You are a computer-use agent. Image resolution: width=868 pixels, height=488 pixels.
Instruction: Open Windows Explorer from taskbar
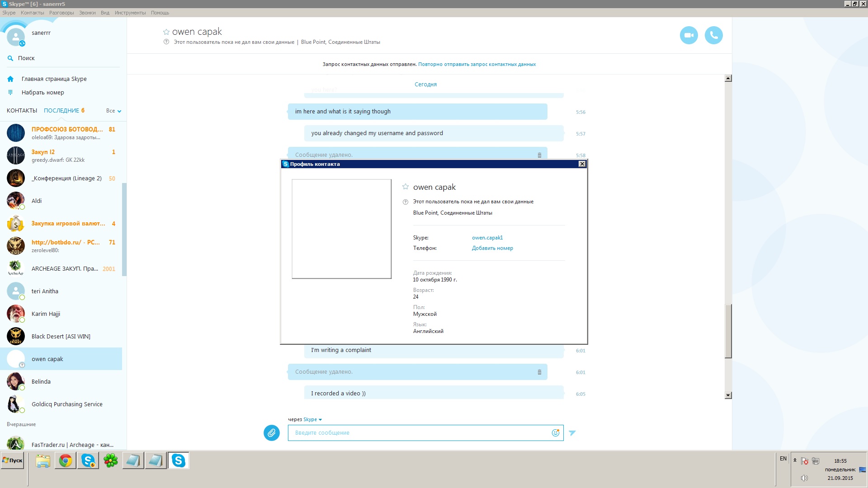[x=43, y=461]
